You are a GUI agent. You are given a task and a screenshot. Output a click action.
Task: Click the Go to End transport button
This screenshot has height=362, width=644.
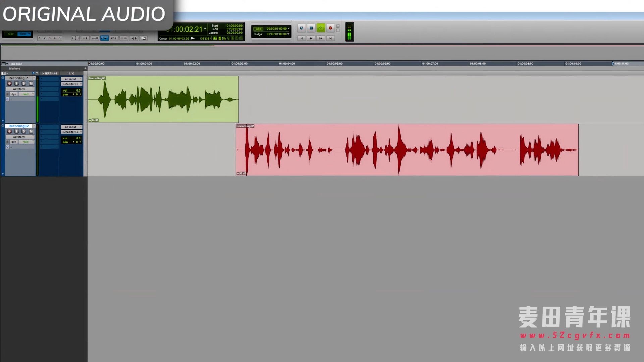pyautogui.click(x=330, y=38)
